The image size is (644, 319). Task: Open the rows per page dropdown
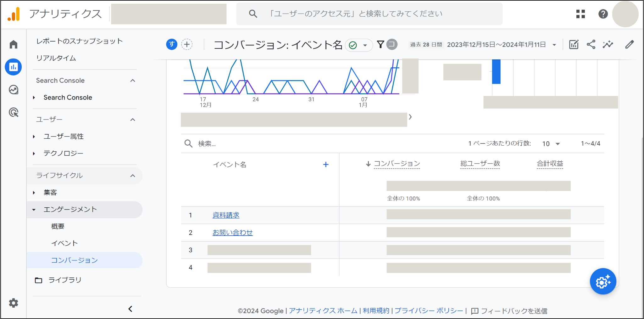pos(551,144)
